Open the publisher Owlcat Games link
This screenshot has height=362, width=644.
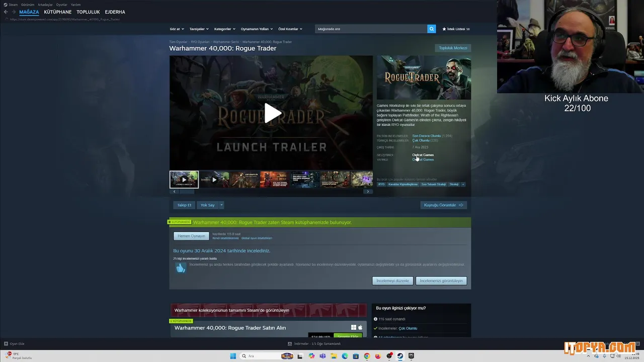pos(423,159)
